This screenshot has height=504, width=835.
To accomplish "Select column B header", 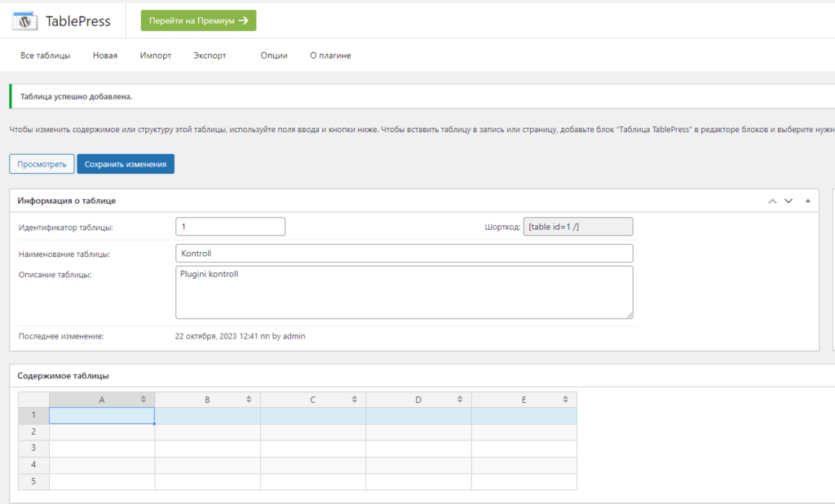I will 207,400.
